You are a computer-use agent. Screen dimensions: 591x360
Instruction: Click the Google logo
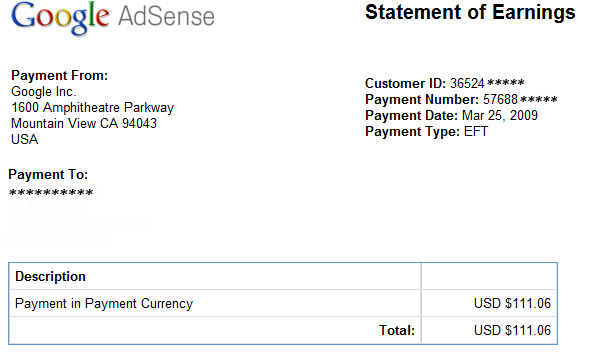61,18
